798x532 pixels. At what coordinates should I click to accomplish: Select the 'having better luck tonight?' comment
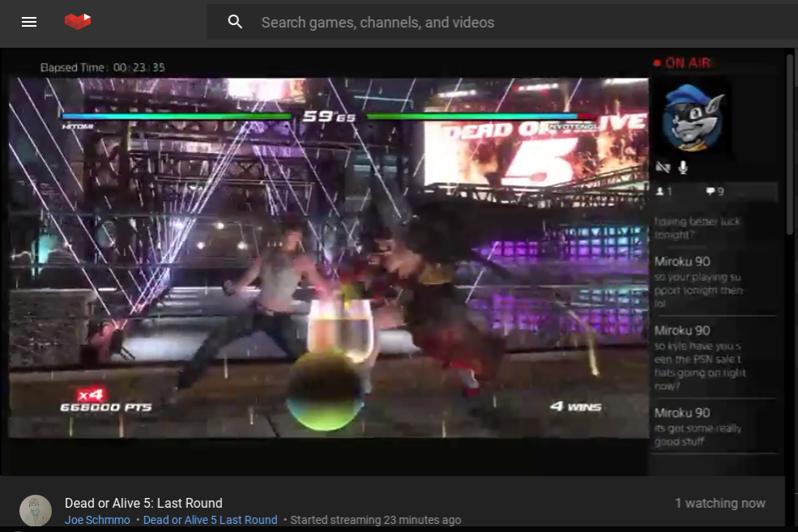[697, 228]
